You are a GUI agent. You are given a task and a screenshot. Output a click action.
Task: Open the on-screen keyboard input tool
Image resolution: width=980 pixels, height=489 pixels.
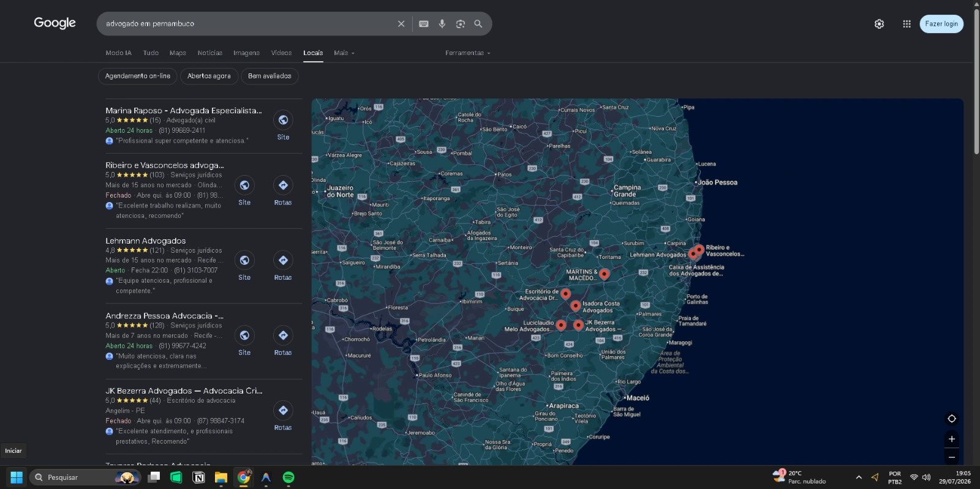coord(423,24)
